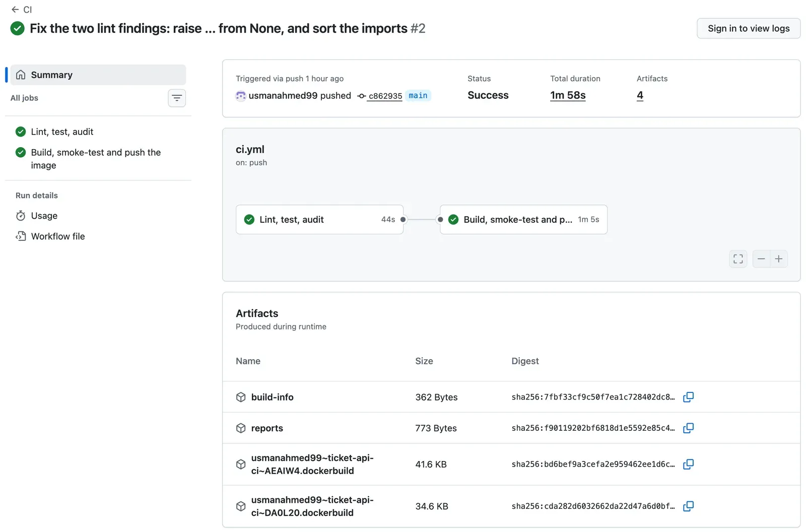Click the build-info artifact name
Viewport: 806px width, 532px height.
pos(272,397)
